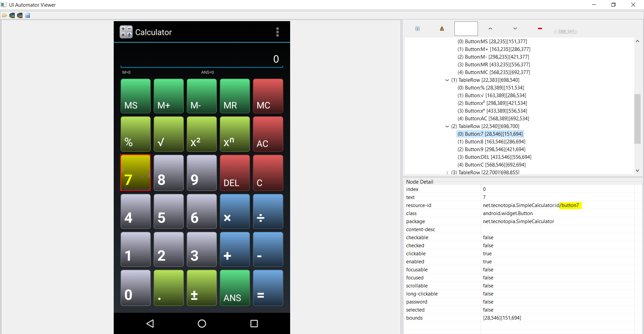Tap the Android home circle button
Screen dimensions: 644x334
point(202,323)
